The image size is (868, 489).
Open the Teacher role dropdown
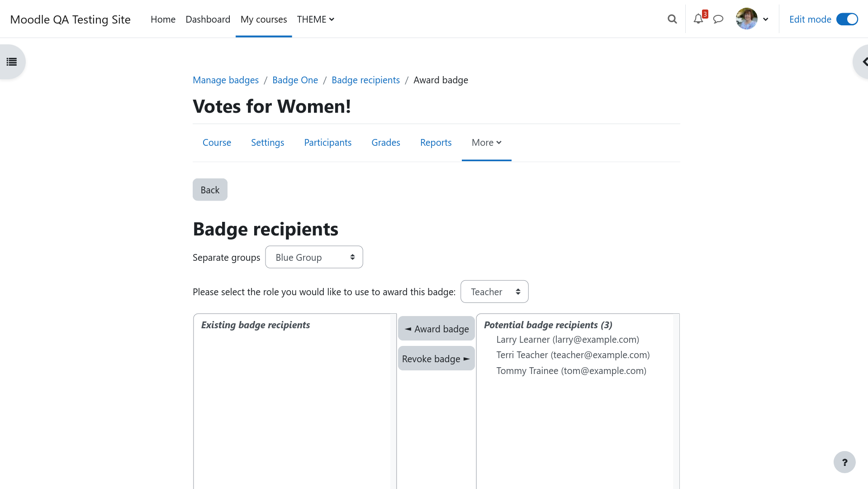494,292
